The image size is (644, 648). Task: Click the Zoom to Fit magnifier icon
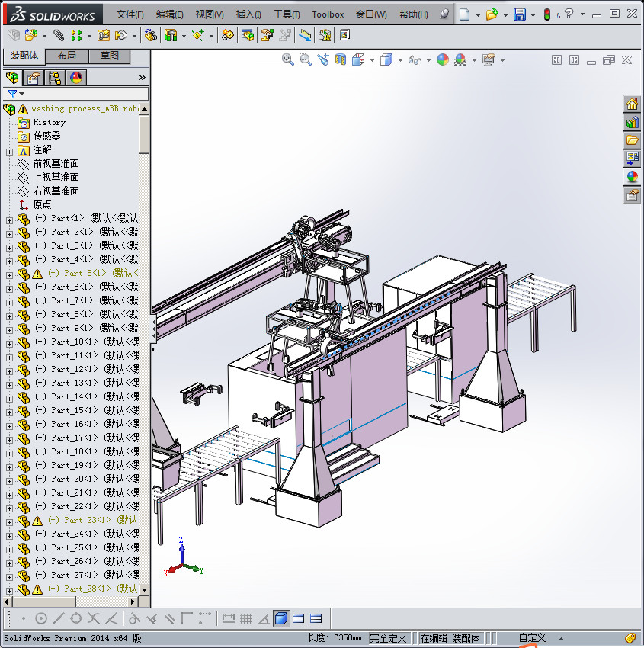click(x=288, y=59)
